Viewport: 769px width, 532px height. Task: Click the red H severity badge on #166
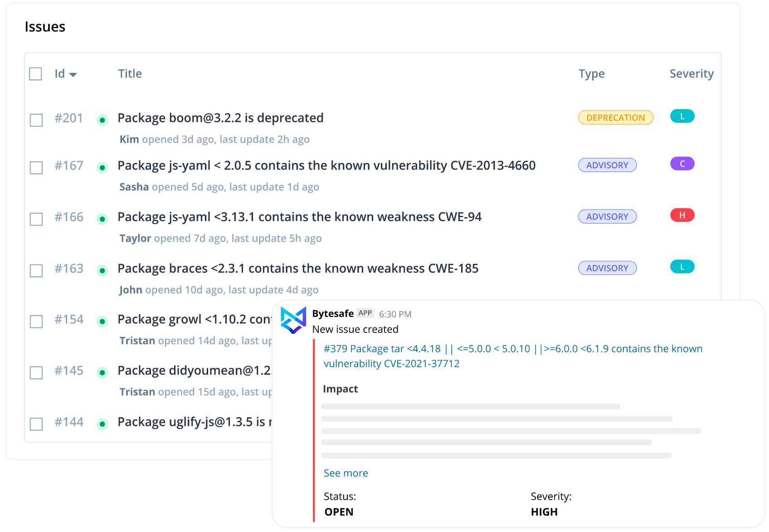click(682, 215)
